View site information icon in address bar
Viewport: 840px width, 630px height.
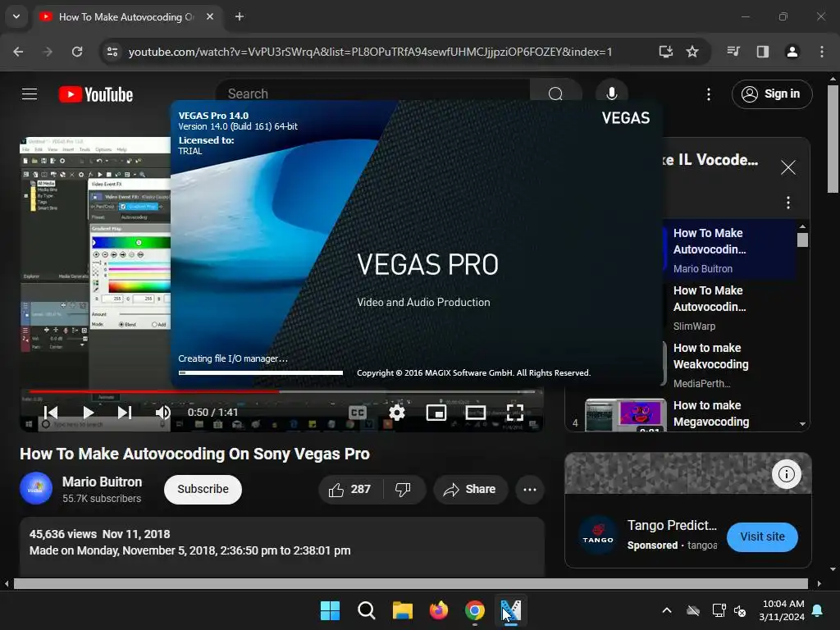point(112,52)
